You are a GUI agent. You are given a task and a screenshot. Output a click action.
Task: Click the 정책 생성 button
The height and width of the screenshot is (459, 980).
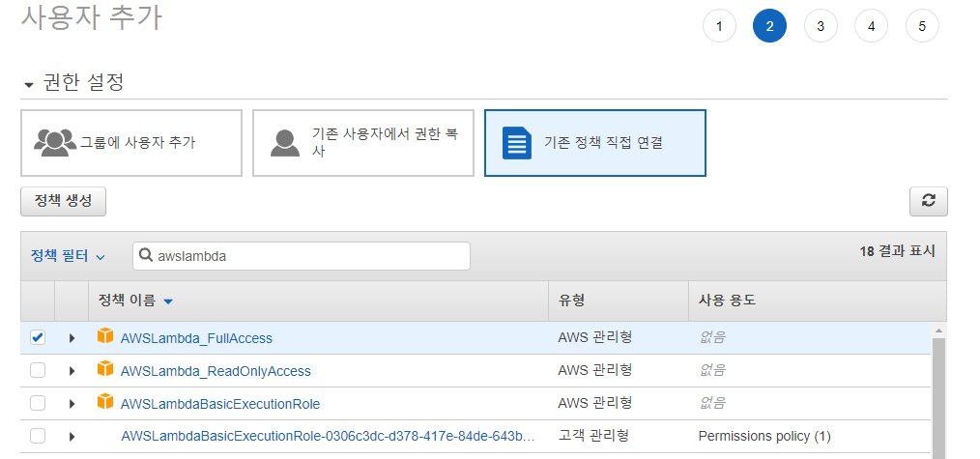pos(63,201)
